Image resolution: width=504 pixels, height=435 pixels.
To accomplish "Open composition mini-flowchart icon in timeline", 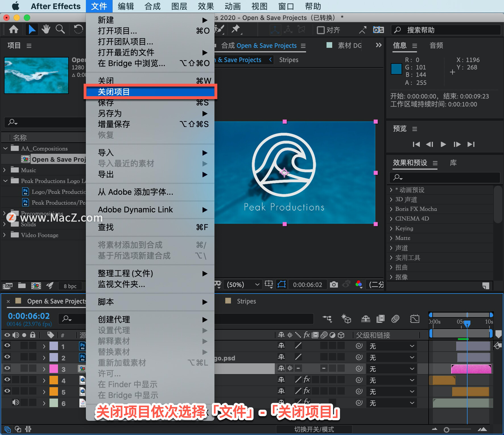I will (327, 319).
